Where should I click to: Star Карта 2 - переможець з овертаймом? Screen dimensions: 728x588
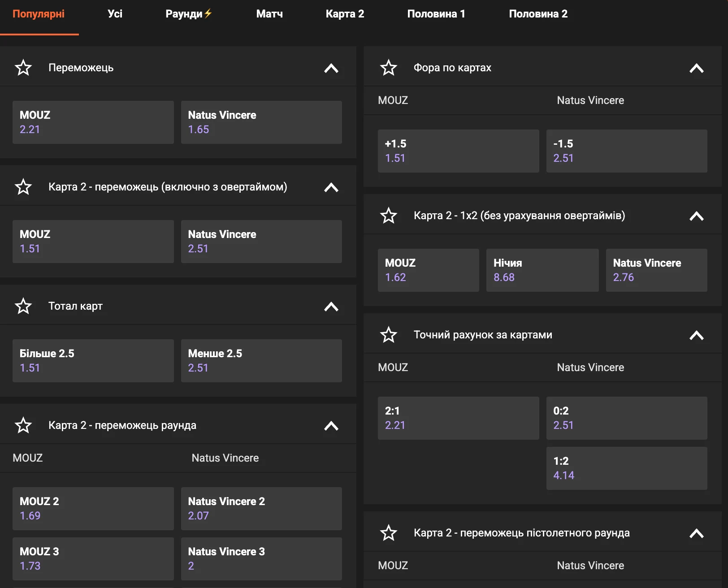[23, 187]
